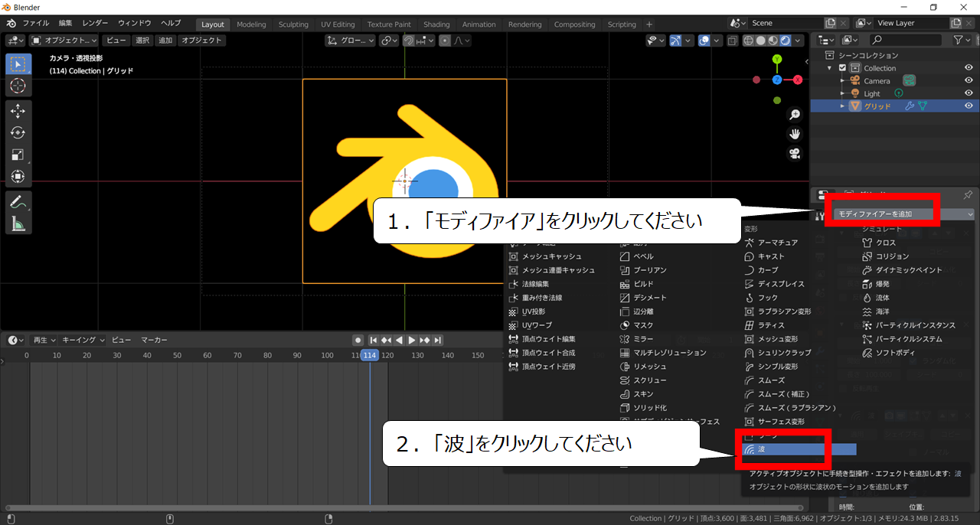This screenshot has height=525, width=980.
Task: Select the Measure tool
Action: (18, 223)
